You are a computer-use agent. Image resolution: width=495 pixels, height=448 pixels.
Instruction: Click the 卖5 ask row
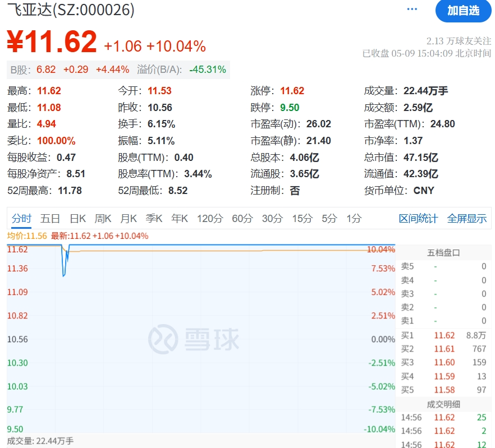[443, 266]
